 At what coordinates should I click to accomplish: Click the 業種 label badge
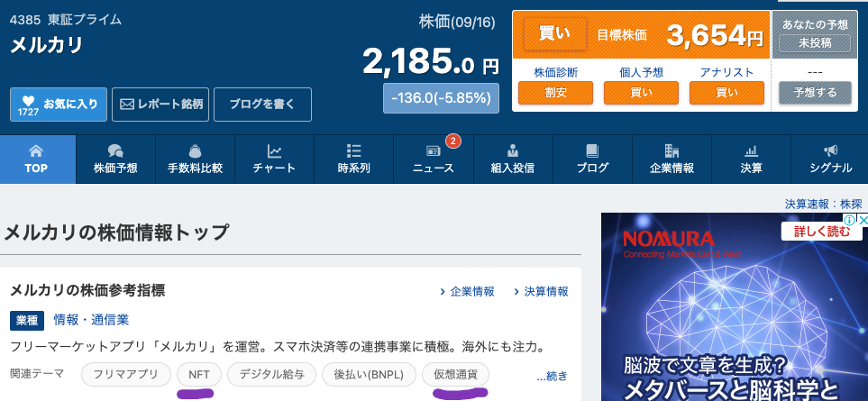click(x=27, y=320)
